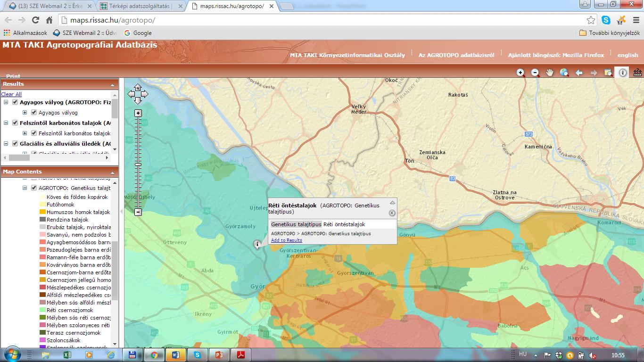Collapse the Map Contents panel
Screen dimensions: 644x362
113,172
